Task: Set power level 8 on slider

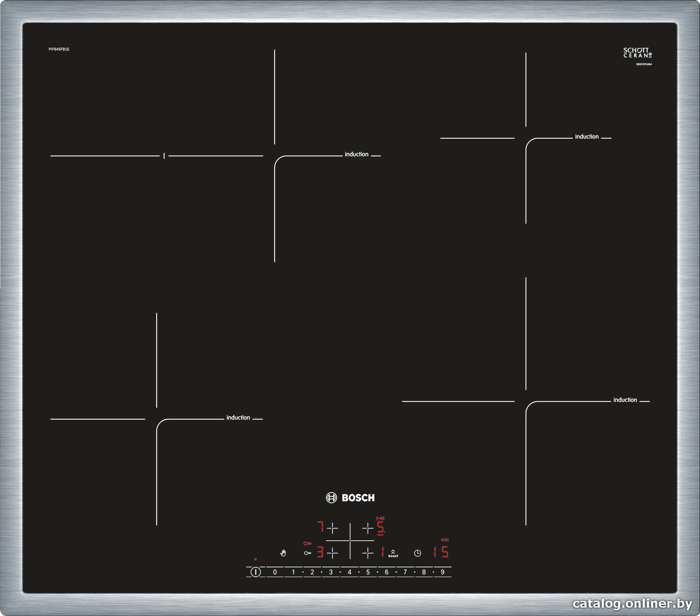Action: [424, 572]
